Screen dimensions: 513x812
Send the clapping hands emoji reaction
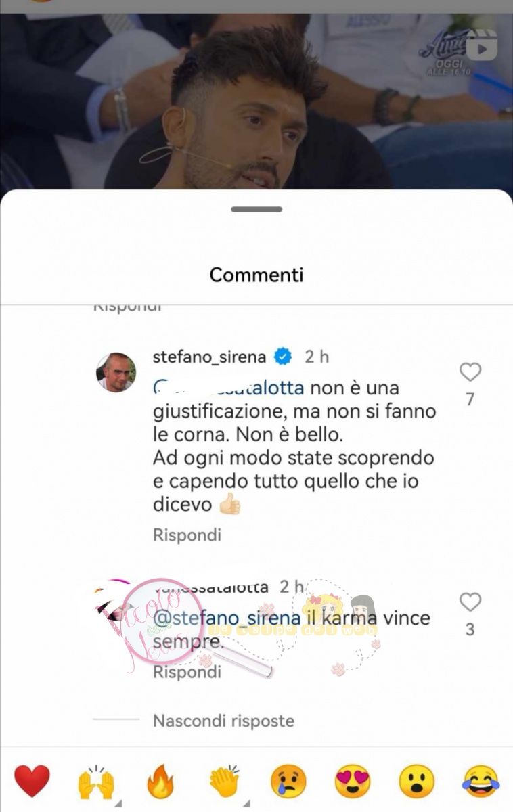point(224,782)
